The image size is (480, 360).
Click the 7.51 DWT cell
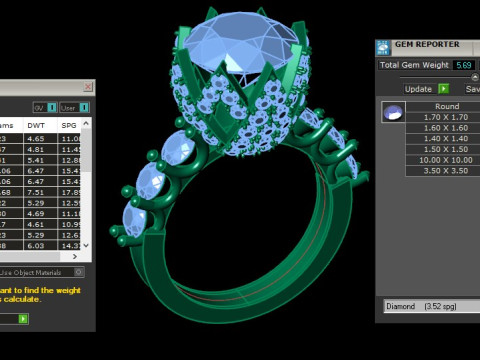[x=40, y=192]
